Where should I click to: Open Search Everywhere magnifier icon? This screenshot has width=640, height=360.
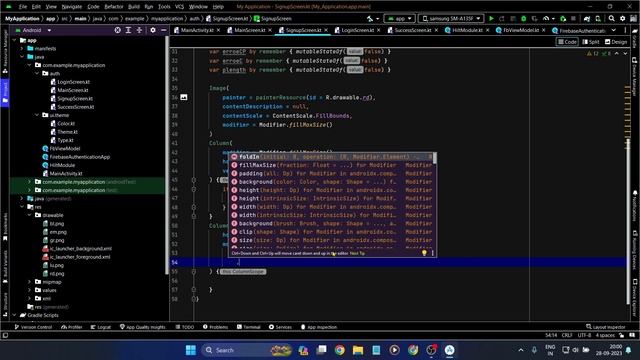[611, 18]
